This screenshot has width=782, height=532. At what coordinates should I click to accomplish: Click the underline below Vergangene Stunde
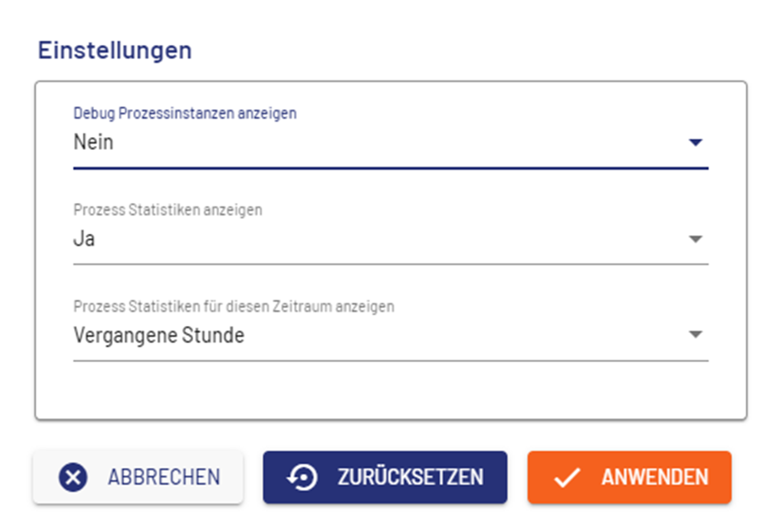pos(390,361)
